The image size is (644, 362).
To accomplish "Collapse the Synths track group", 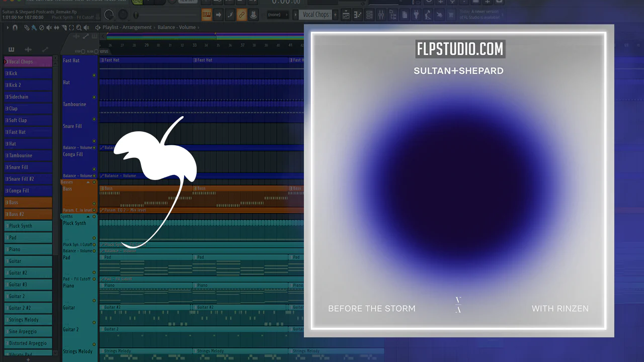I will (x=88, y=216).
